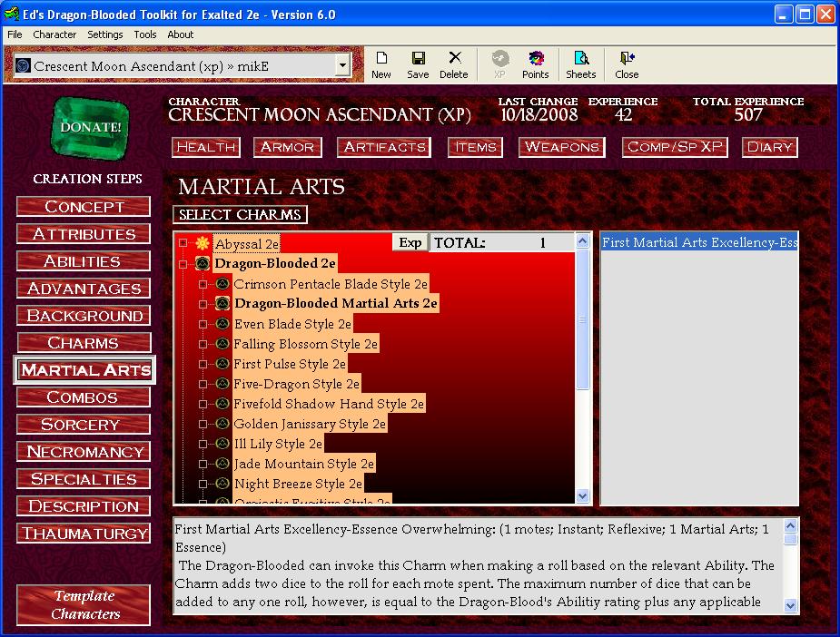Screen dimensions: 840x637
Task: Expand the Abyssal 2e tree node
Action: (x=183, y=243)
